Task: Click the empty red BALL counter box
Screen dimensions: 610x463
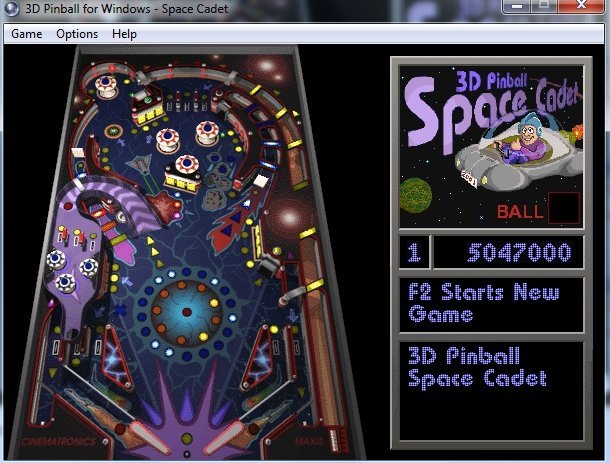Action: click(563, 208)
